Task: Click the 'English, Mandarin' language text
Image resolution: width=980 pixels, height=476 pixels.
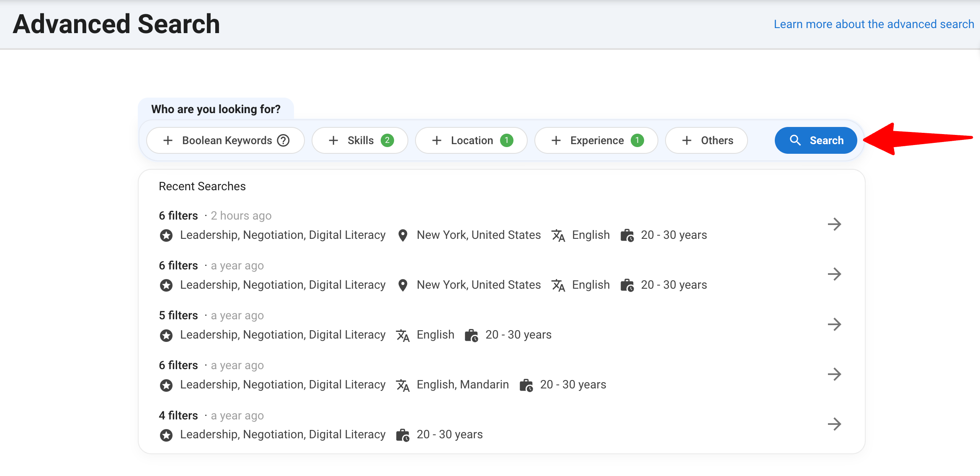Action: (463, 385)
